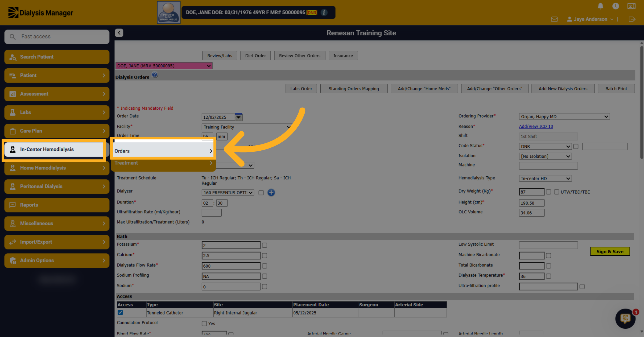The image size is (644, 337).
Task: Open the mail envelope icon
Action: coord(554,19)
